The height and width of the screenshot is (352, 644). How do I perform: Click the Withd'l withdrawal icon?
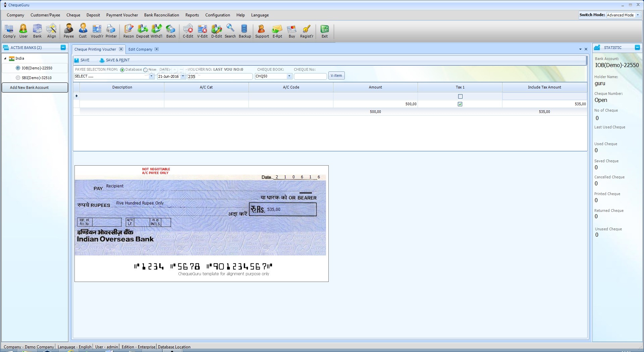click(156, 31)
